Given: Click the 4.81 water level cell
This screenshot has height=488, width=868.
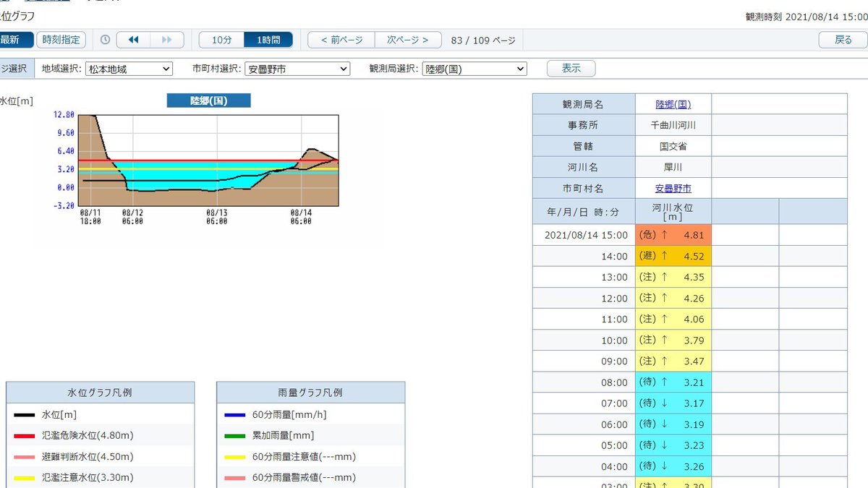Looking at the screenshot, I should coord(673,235).
